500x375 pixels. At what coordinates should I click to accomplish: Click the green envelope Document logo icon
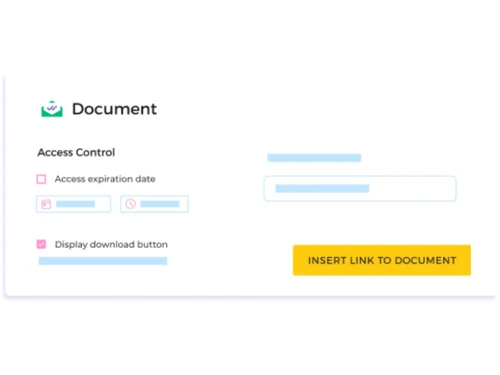(x=52, y=109)
